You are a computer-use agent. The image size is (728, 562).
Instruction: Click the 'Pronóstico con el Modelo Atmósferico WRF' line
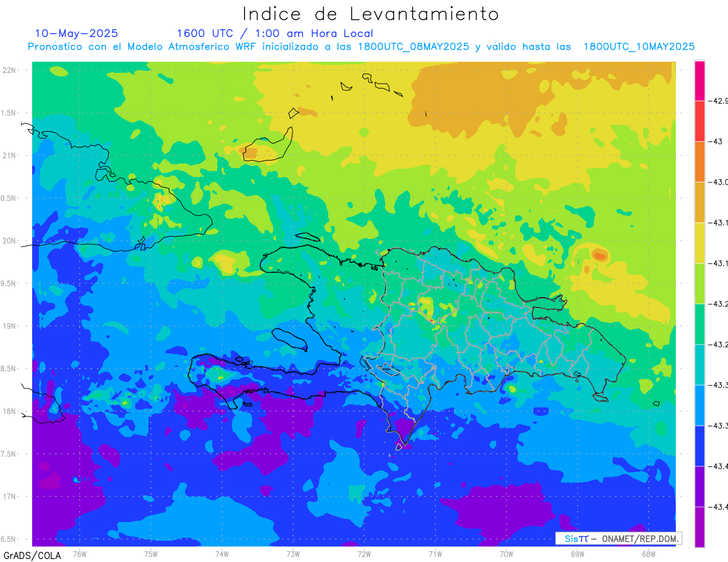[361, 47]
